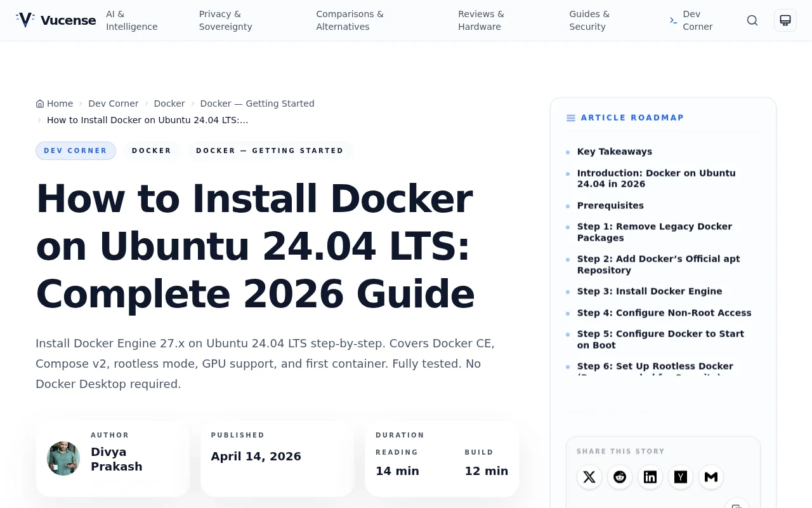Jump to Introduction: Docker on Ubuntu 24.04
The width and height of the screenshot is (812, 508).
point(657,178)
